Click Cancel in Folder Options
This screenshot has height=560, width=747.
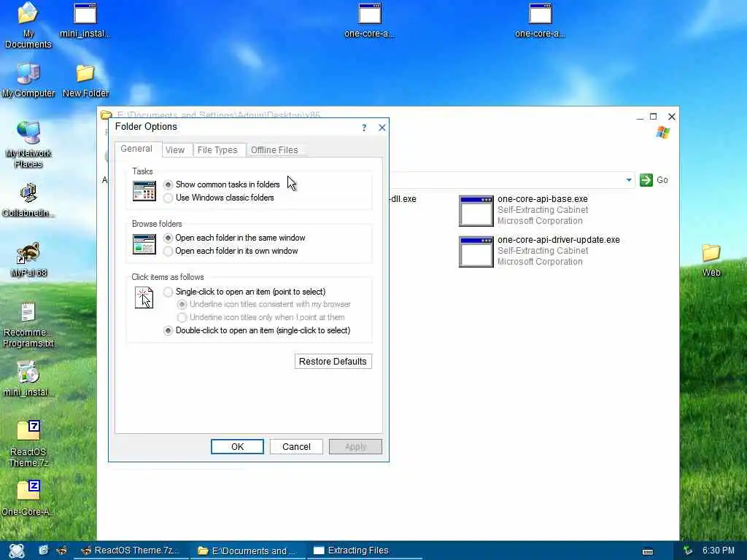click(296, 447)
